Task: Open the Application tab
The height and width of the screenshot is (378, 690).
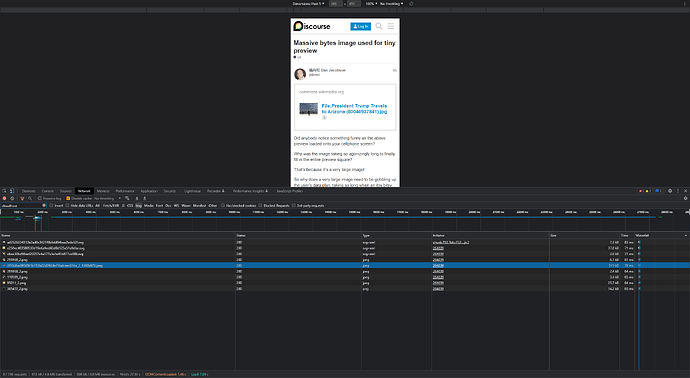Action: (149, 191)
